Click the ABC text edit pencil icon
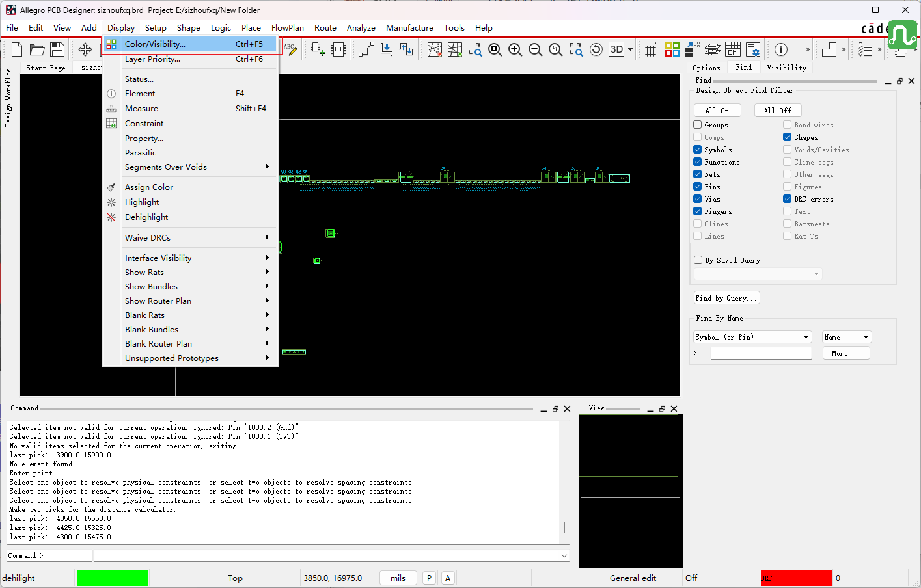 click(x=290, y=49)
